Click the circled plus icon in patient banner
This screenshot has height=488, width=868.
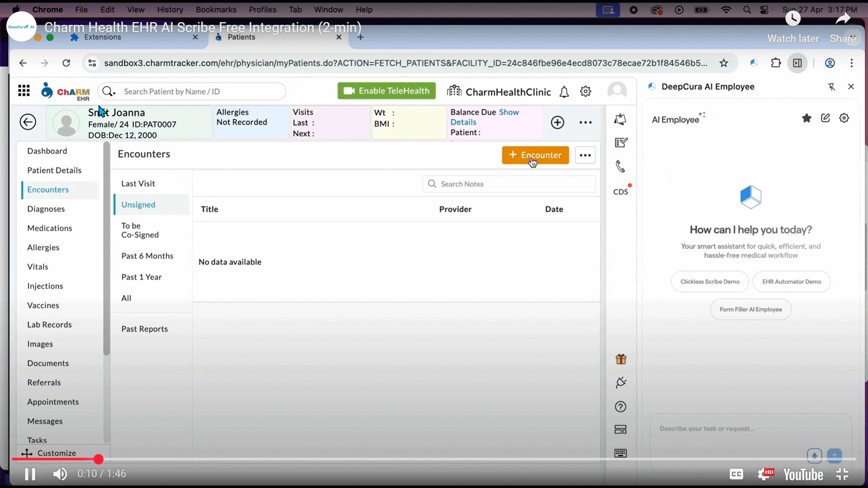pyautogui.click(x=557, y=122)
